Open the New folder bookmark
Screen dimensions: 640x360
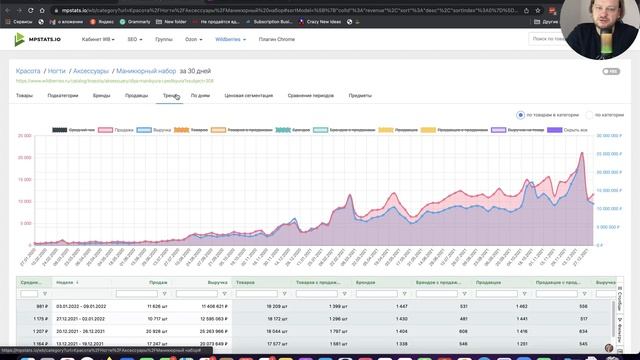(x=171, y=22)
